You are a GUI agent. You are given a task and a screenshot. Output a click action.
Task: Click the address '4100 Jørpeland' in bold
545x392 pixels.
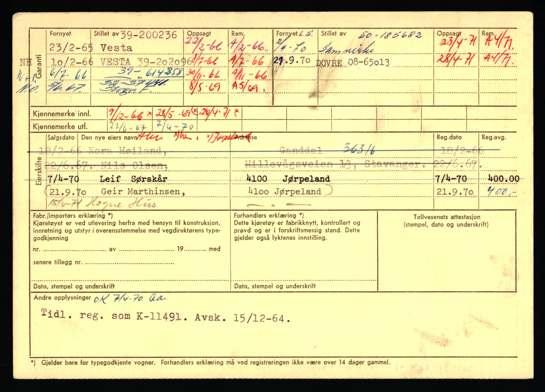(x=288, y=179)
